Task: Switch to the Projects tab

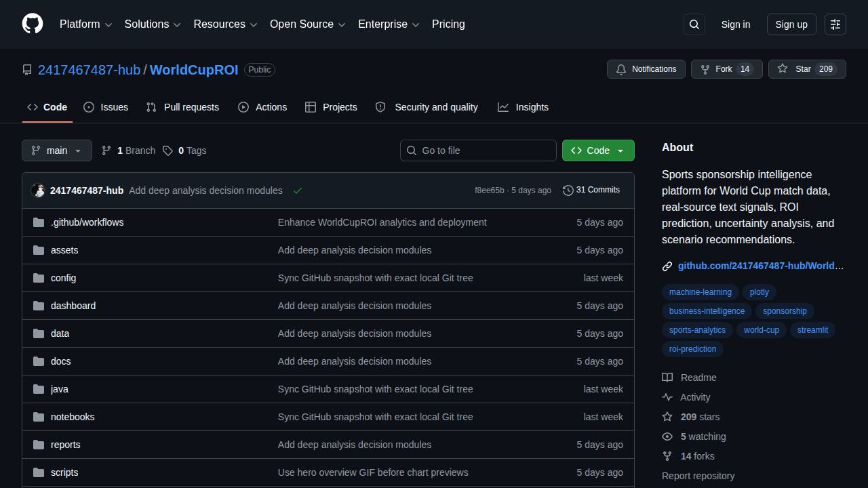Action: [x=331, y=107]
